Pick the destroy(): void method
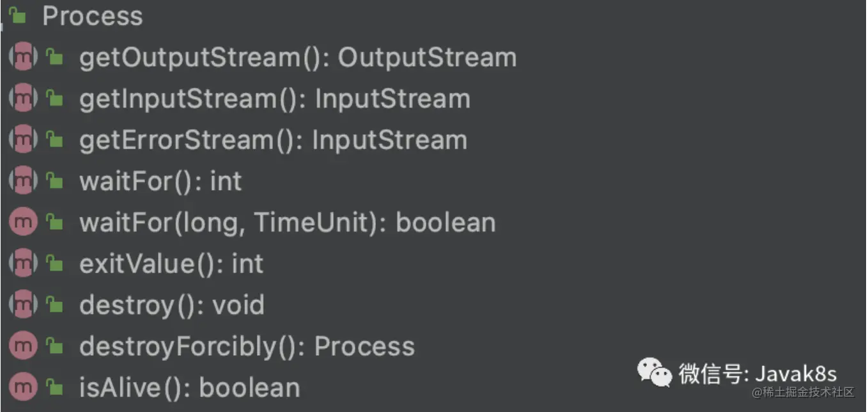 [x=171, y=306]
